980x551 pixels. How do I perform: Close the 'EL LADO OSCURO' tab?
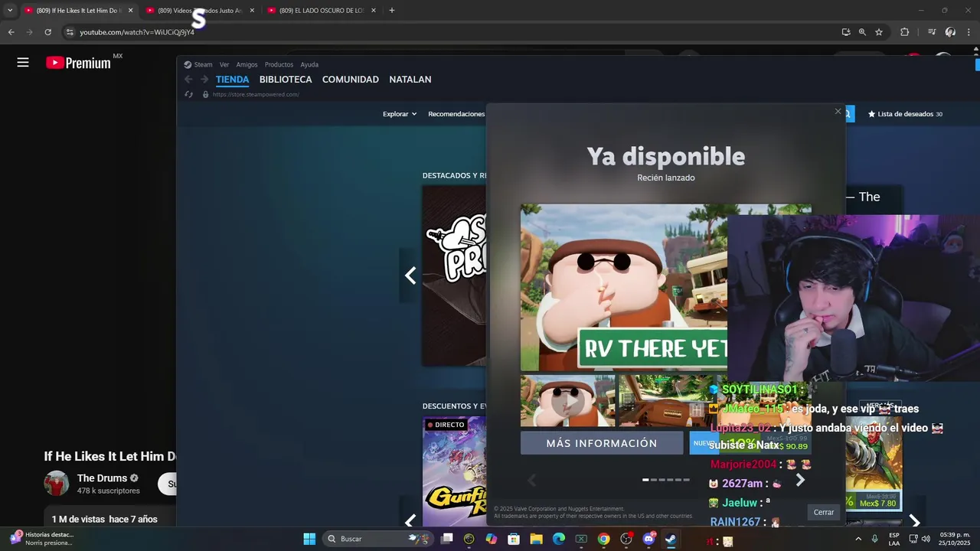[x=374, y=11]
